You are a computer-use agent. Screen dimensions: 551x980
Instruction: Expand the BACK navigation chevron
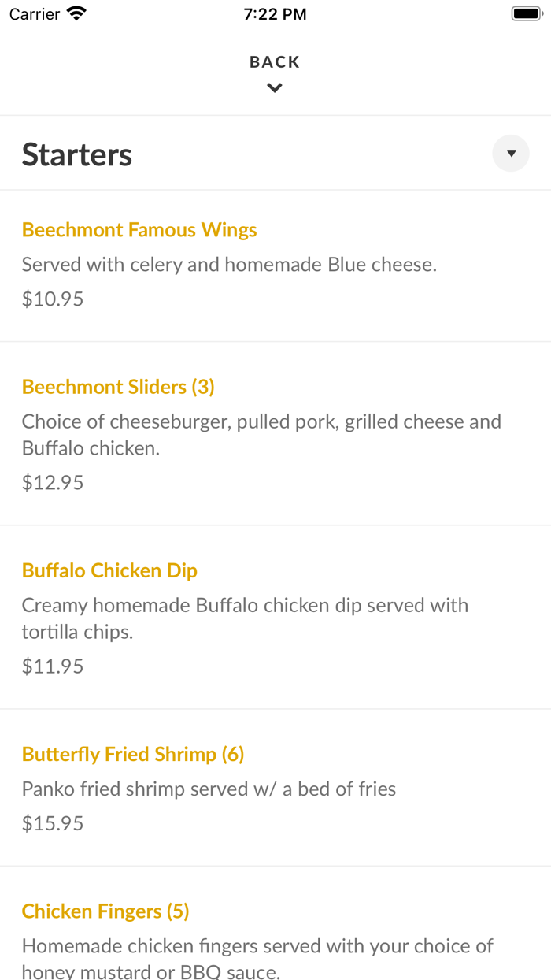(275, 87)
